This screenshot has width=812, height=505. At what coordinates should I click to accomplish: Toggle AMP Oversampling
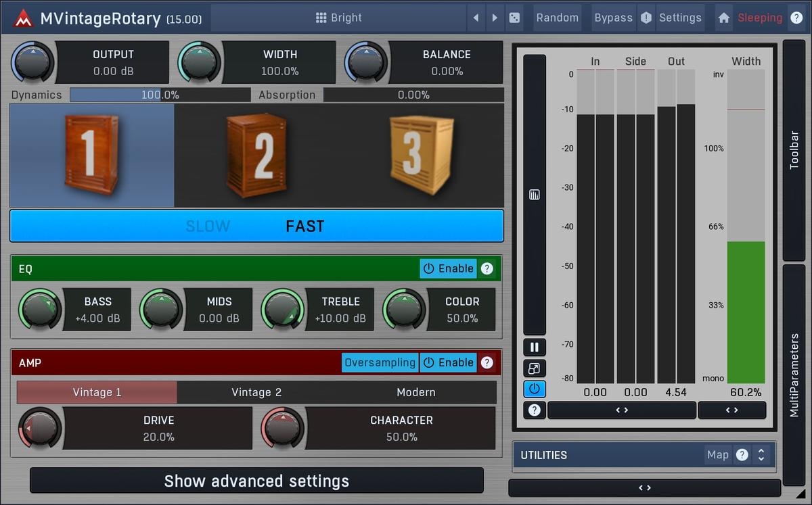[380, 363]
